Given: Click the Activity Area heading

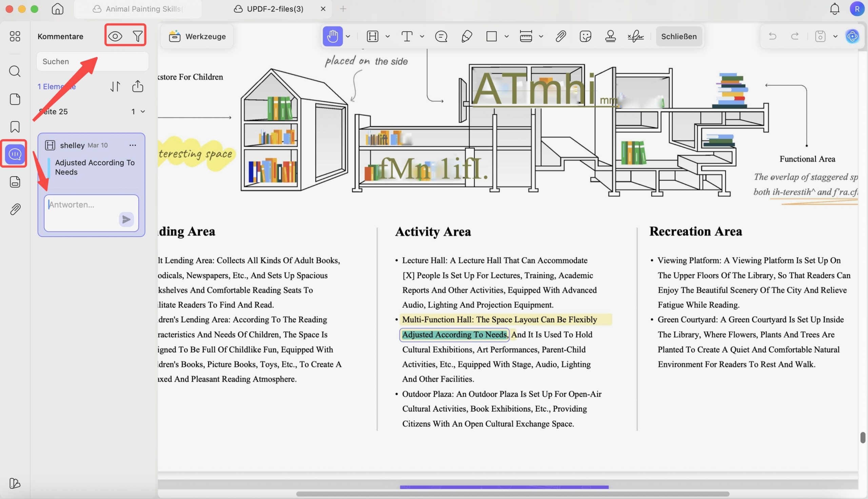Looking at the screenshot, I should 433,232.
